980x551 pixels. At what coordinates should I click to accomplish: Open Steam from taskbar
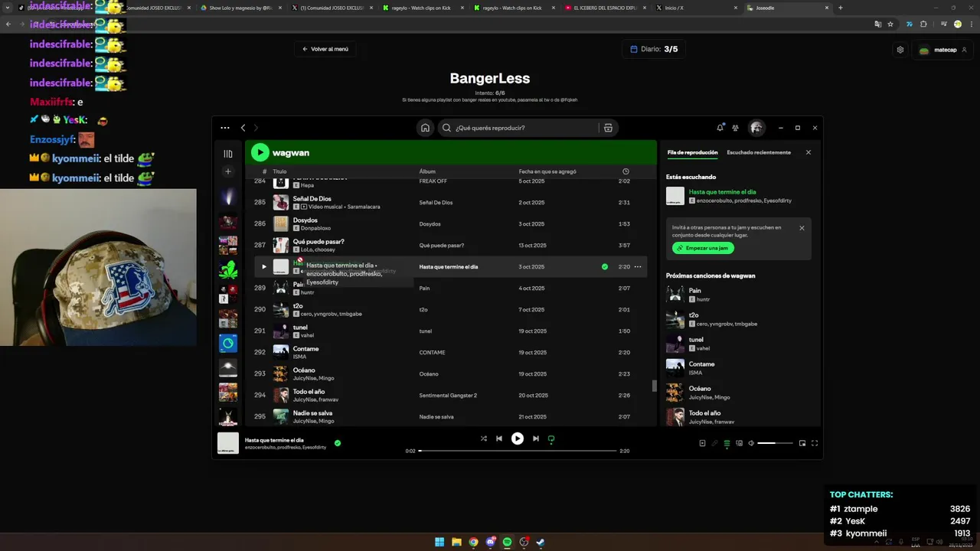point(541,543)
